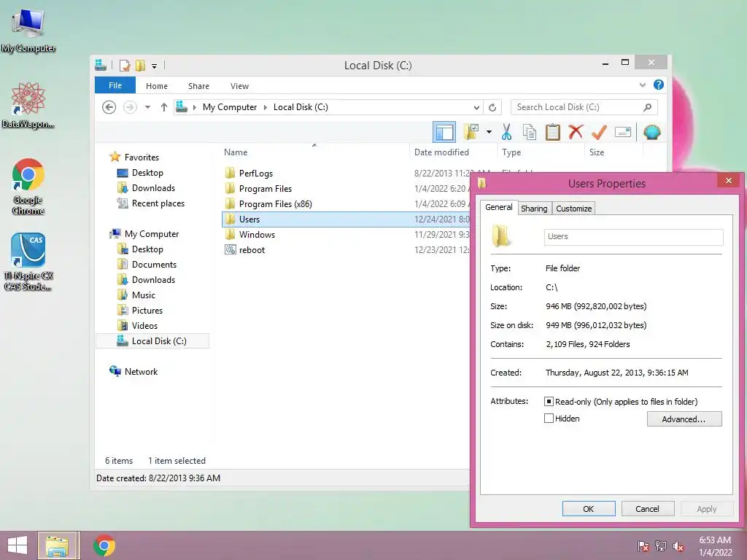
Task: Select the Program Files (x86) folder
Action: tap(275, 204)
